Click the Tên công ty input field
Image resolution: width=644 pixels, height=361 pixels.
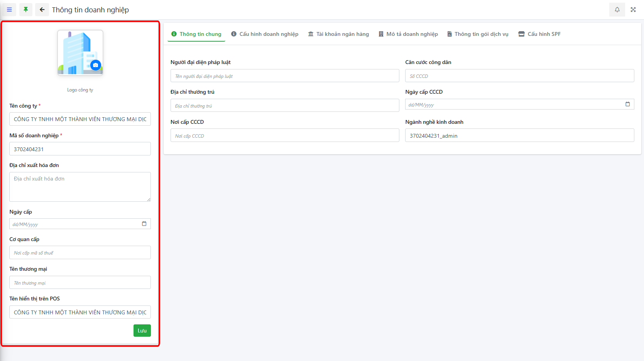(80, 119)
